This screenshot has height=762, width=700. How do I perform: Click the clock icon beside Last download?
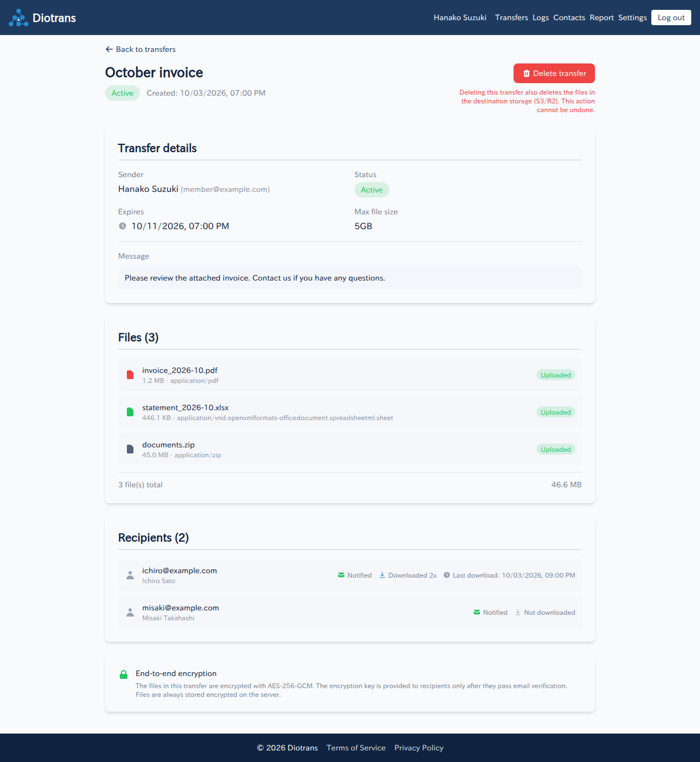[447, 575]
